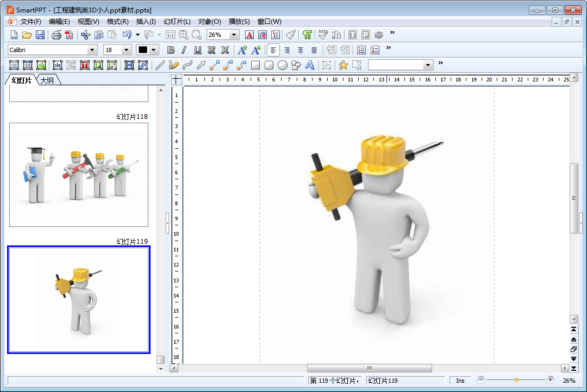Insert a table frame

[28, 65]
